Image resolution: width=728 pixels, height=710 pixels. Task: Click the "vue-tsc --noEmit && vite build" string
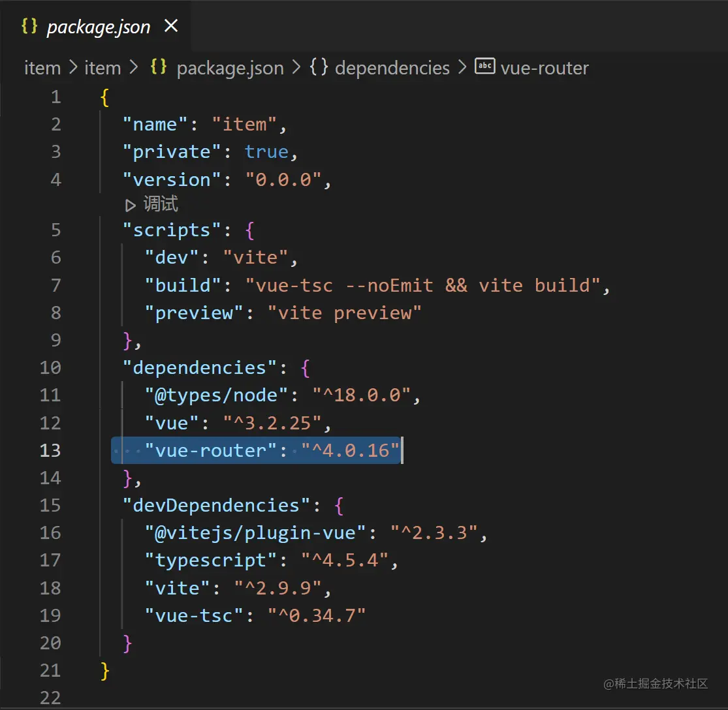(423, 285)
